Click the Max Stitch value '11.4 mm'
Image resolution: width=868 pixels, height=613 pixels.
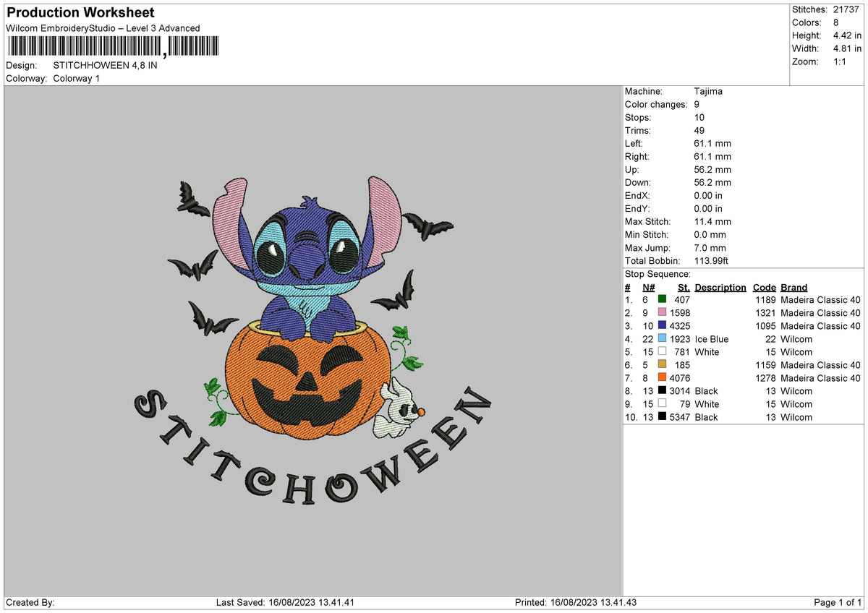(x=712, y=221)
